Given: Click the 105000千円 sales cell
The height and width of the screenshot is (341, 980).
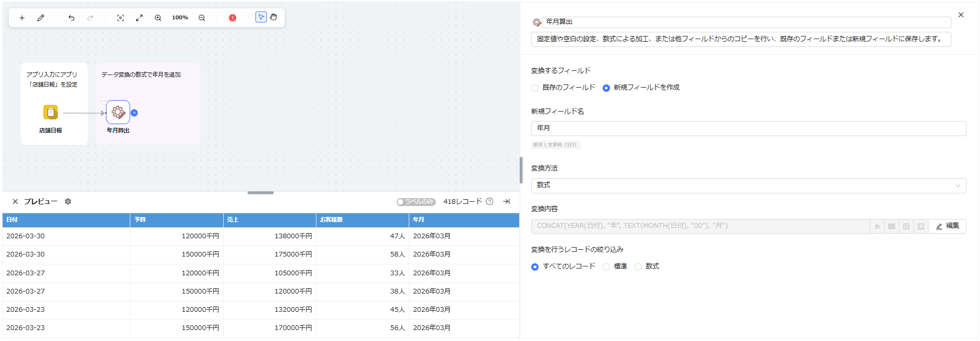Looking at the screenshot, I should [x=293, y=273].
